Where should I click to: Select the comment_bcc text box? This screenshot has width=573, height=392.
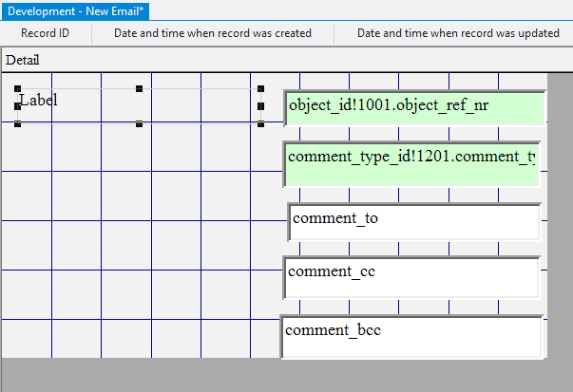coord(411,336)
